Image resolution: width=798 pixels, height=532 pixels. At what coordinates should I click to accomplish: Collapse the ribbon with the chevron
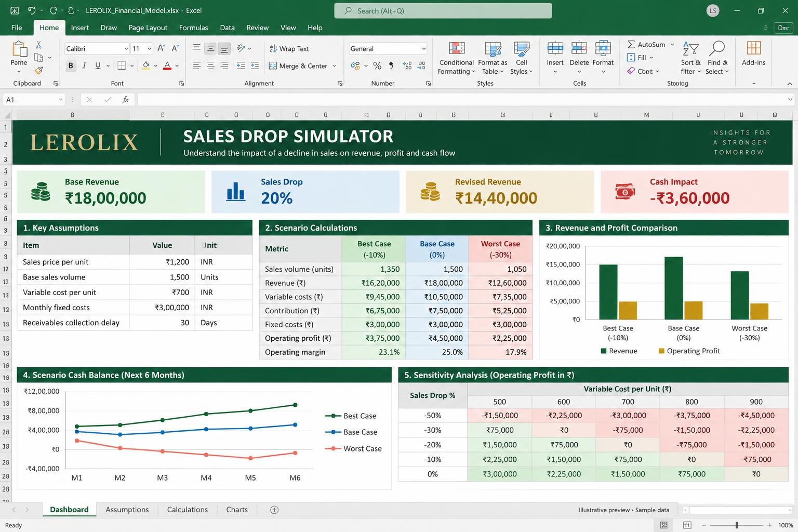(790, 84)
